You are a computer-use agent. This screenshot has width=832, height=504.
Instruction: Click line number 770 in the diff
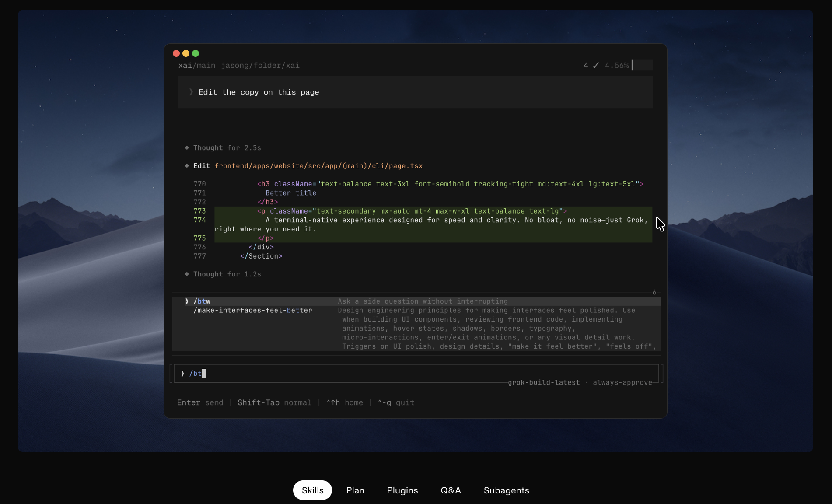tap(199, 184)
